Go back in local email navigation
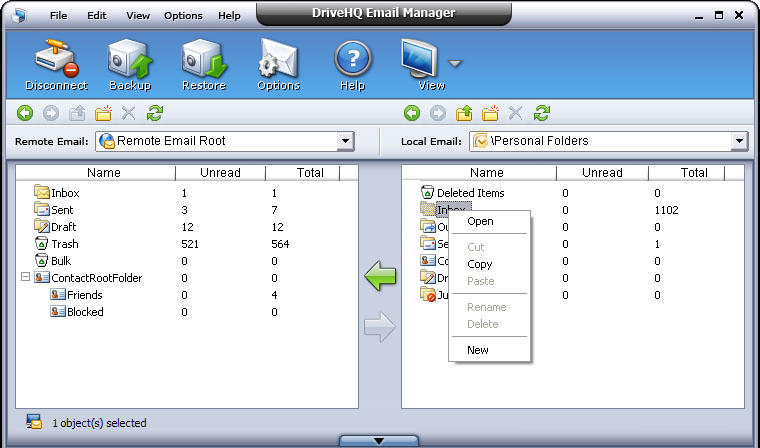This screenshot has width=760, height=448. pos(411,114)
